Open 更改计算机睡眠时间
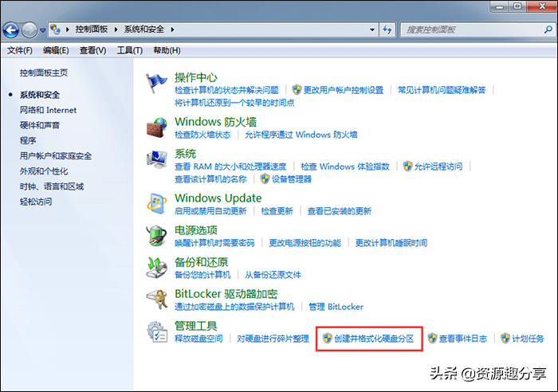The width and height of the screenshot is (558, 392). [x=391, y=243]
